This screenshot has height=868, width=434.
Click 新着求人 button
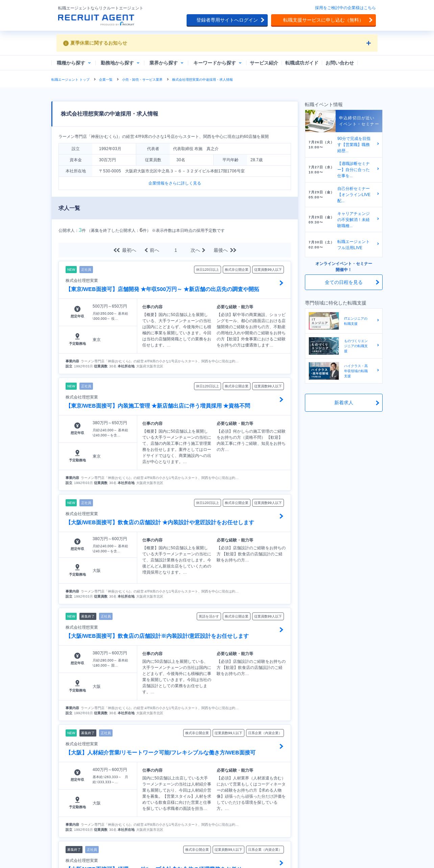[x=344, y=403]
